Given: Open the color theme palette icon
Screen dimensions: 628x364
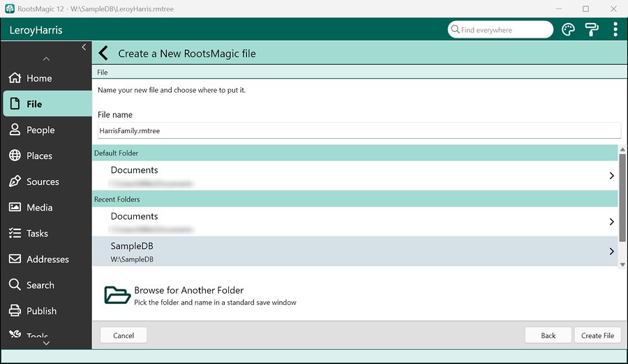Looking at the screenshot, I should click(x=568, y=29).
